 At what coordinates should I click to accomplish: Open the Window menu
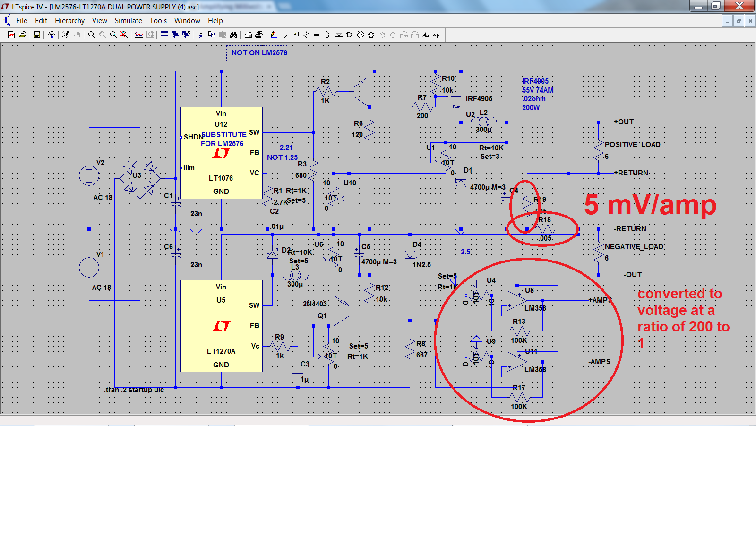[x=187, y=21]
